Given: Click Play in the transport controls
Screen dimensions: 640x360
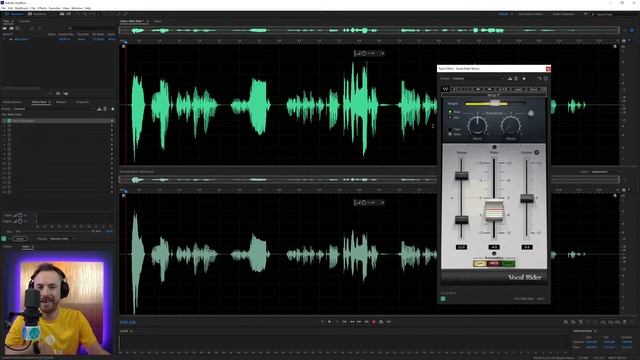Looking at the screenshot, I should 329,322.
